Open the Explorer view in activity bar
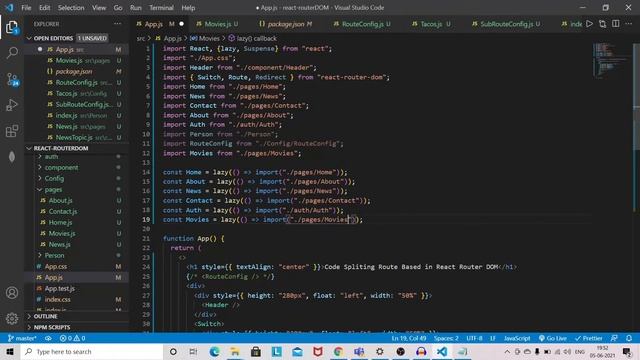 coord(12,27)
